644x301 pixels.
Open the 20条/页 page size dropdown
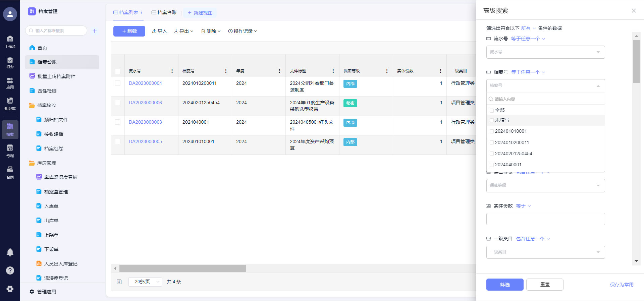pos(145,282)
